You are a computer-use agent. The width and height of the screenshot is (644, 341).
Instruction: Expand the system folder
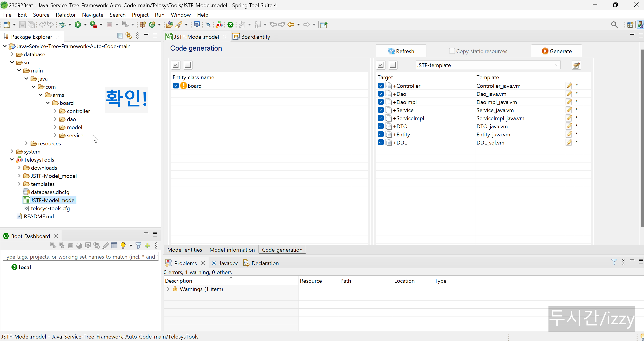[x=12, y=151]
